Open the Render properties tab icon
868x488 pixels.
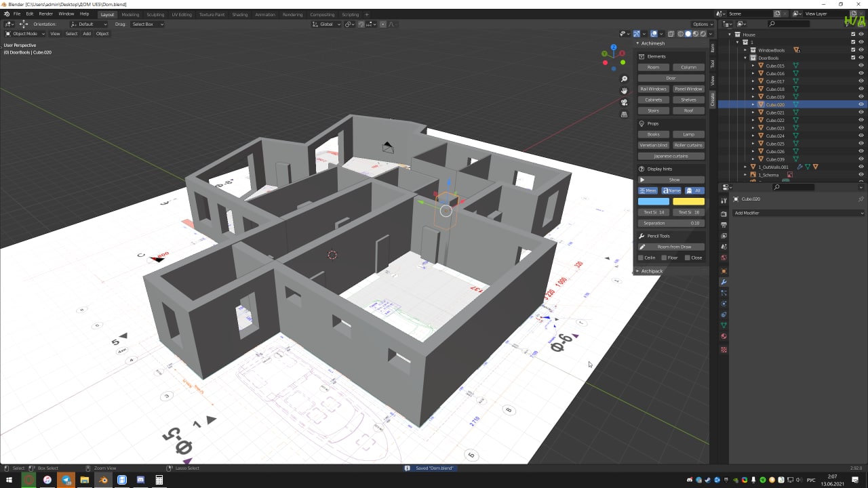click(x=724, y=214)
